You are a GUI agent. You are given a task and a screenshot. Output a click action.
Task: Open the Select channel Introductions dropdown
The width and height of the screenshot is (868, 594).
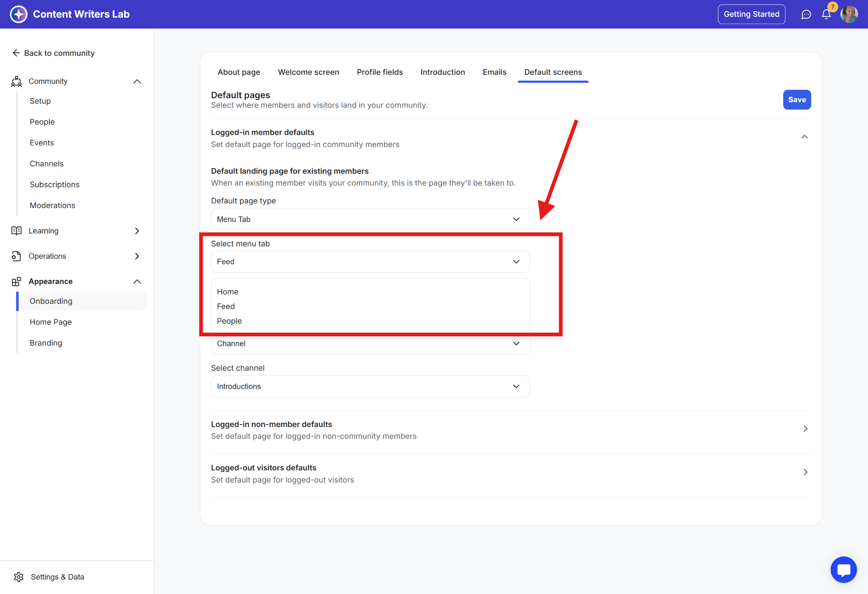pyautogui.click(x=370, y=386)
